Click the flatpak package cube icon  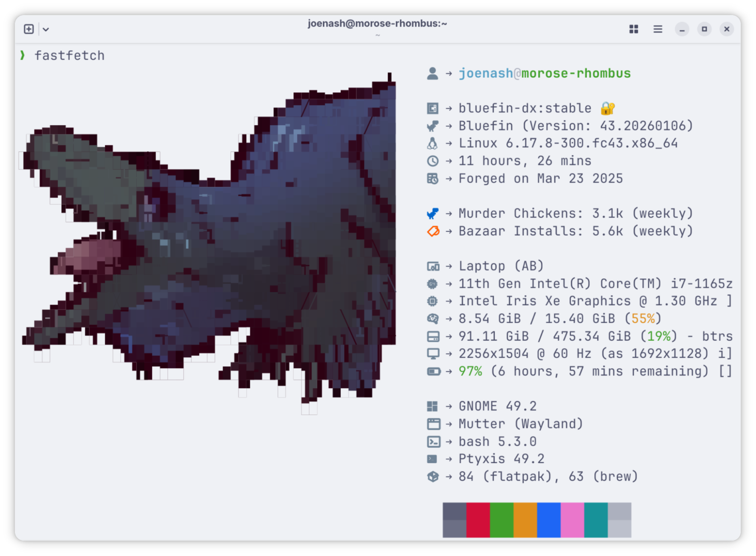[x=433, y=477]
